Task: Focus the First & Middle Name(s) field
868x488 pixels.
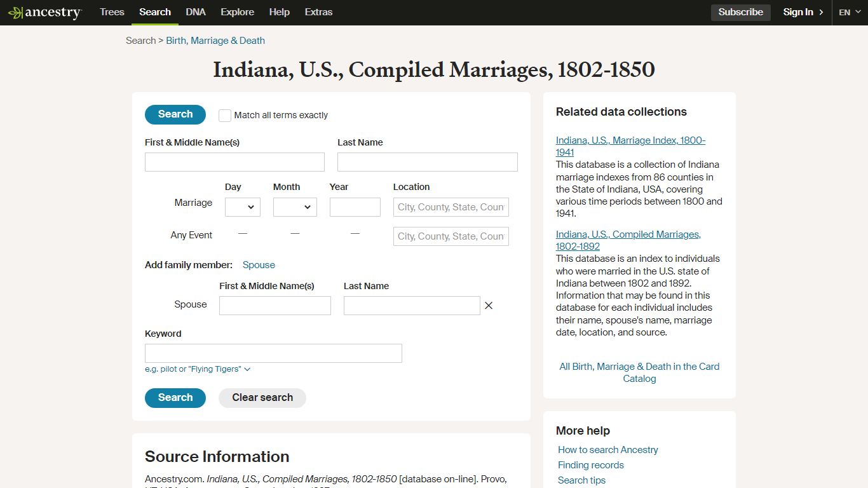Action: coord(234,162)
